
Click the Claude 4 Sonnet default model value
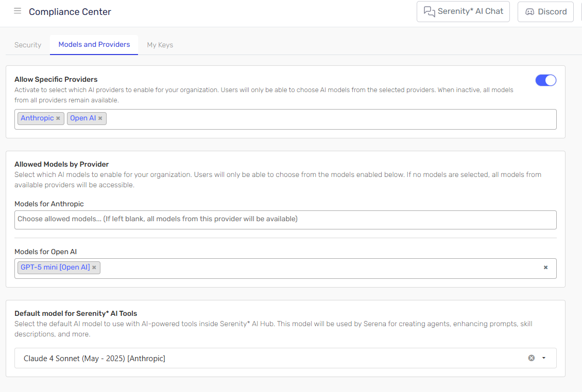tap(94, 359)
